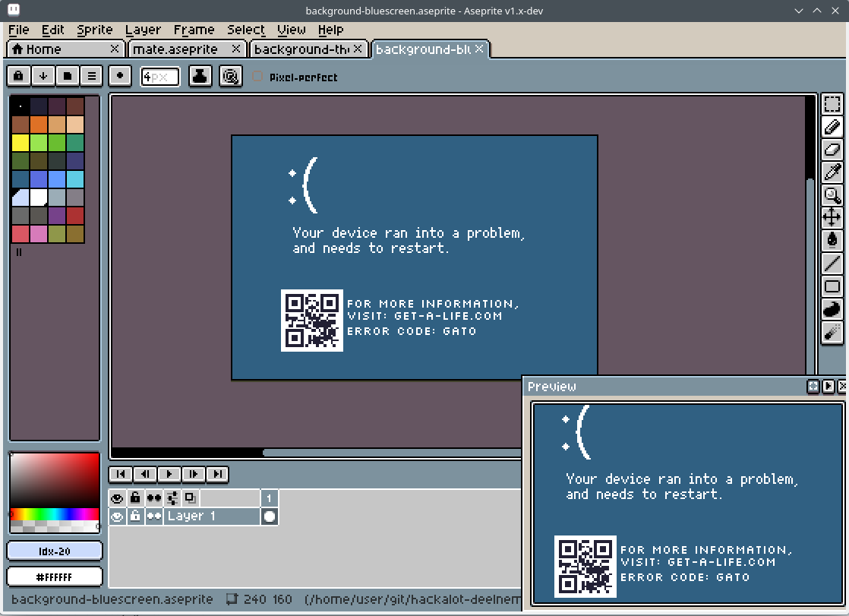Click the background color #FFFFFF button
This screenshot has height=616, width=849.
tap(54, 577)
